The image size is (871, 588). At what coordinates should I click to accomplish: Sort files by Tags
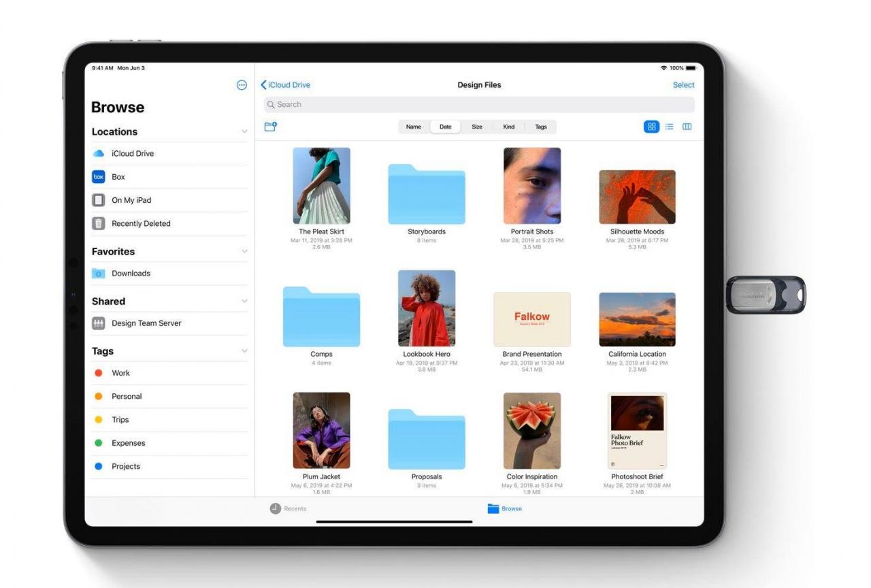coord(541,127)
